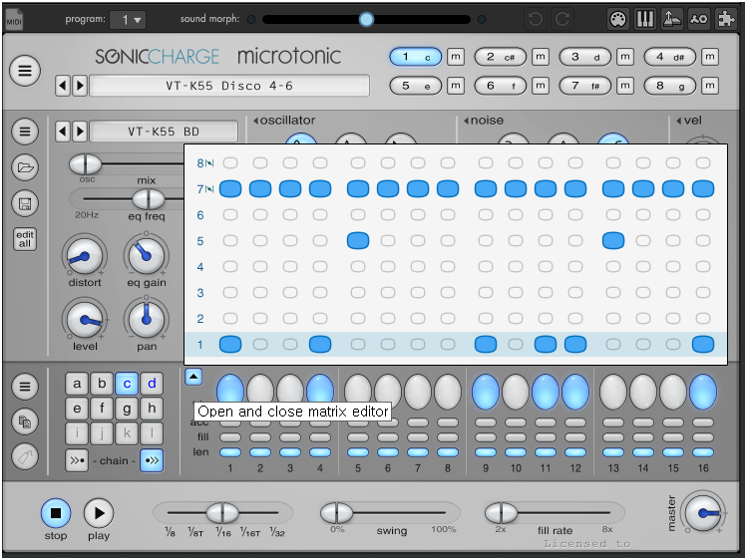Image resolution: width=747 pixels, height=560 pixels.
Task: Open the main hamburger menu
Action: pyautogui.click(x=25, y=71)
